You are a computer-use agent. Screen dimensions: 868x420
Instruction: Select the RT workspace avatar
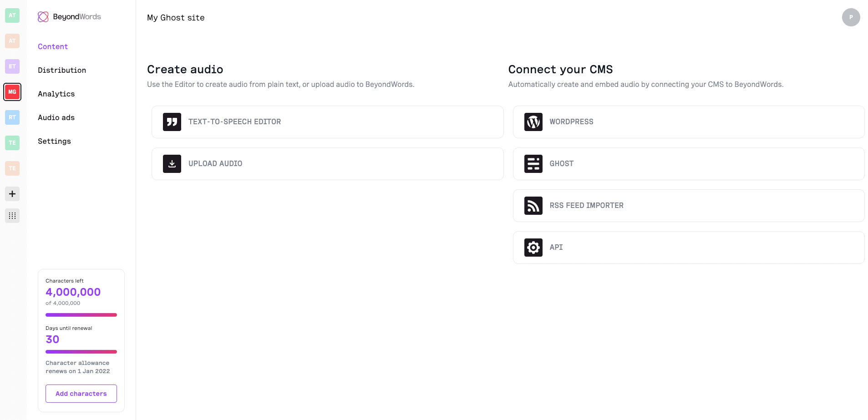click(12, 117)
